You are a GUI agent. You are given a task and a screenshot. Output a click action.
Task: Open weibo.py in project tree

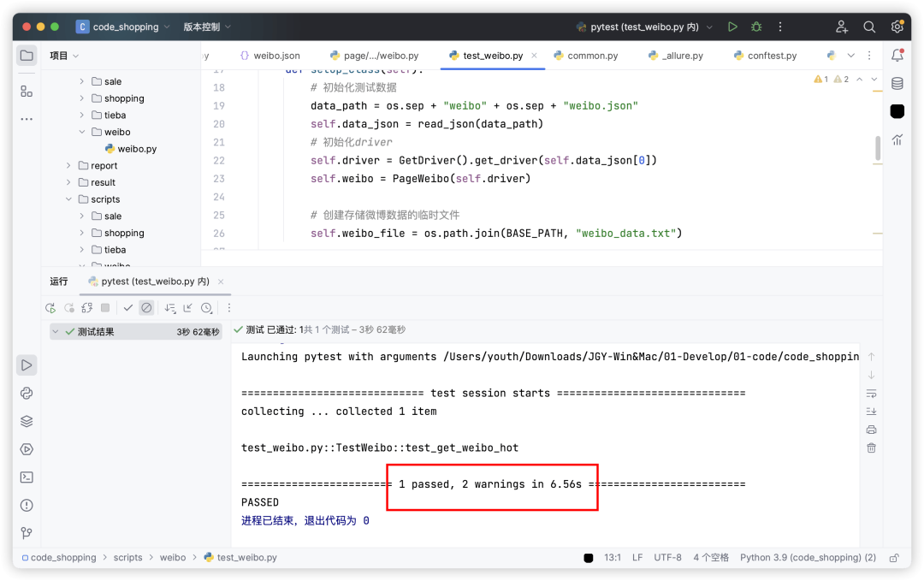pyautogui.click(x=131, y=149)
